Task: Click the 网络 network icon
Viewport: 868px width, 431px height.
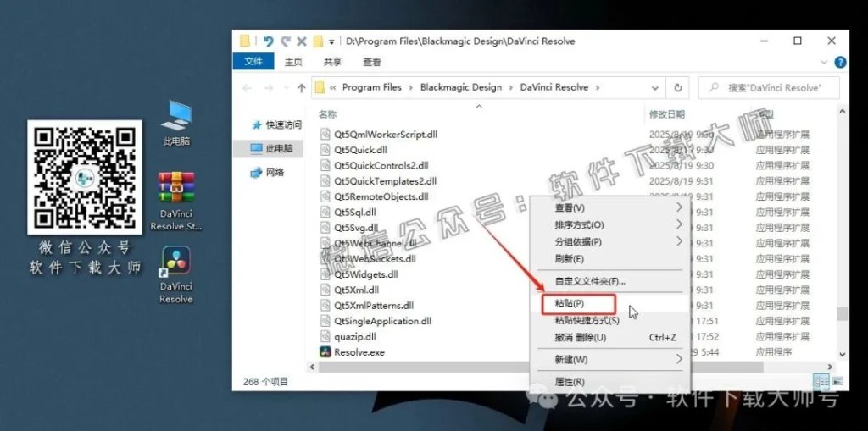Action: [x=256, y=173]
